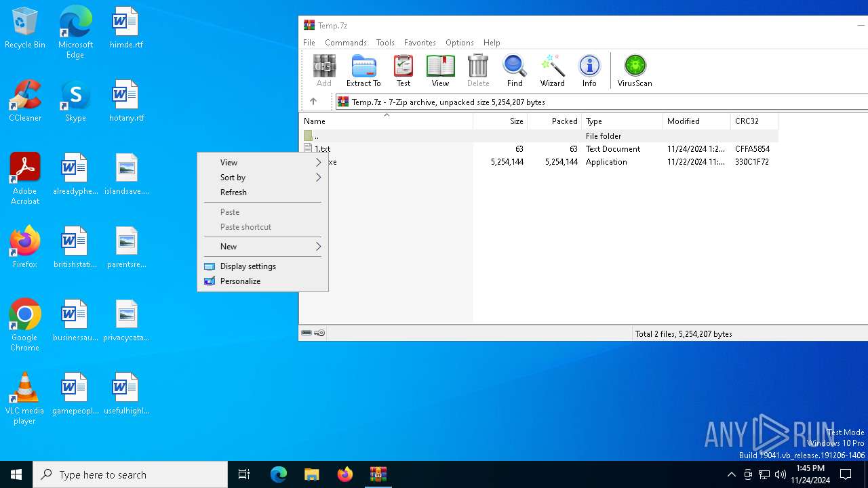The height and width of the screenshot is (488, 868).
Task: Select the Microsoft Edge desktop shortcut
Action: point(75,32)
